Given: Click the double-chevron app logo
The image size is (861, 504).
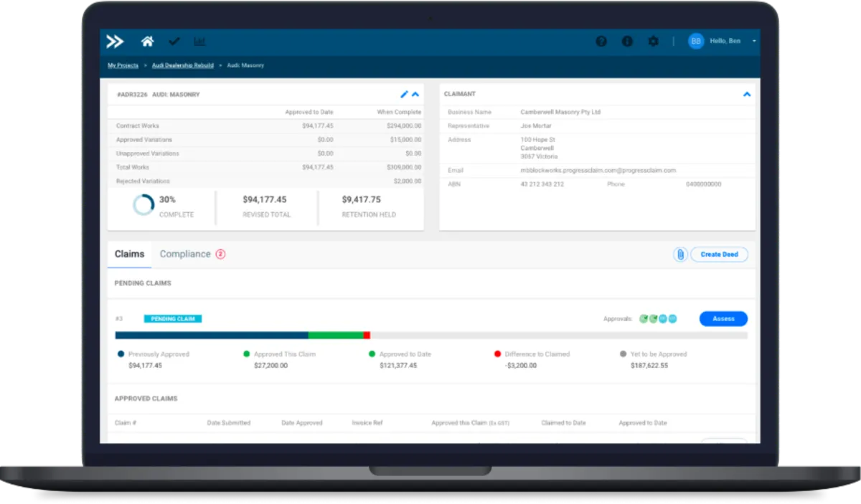Looking at the screenshot, I should coord(115,42).
